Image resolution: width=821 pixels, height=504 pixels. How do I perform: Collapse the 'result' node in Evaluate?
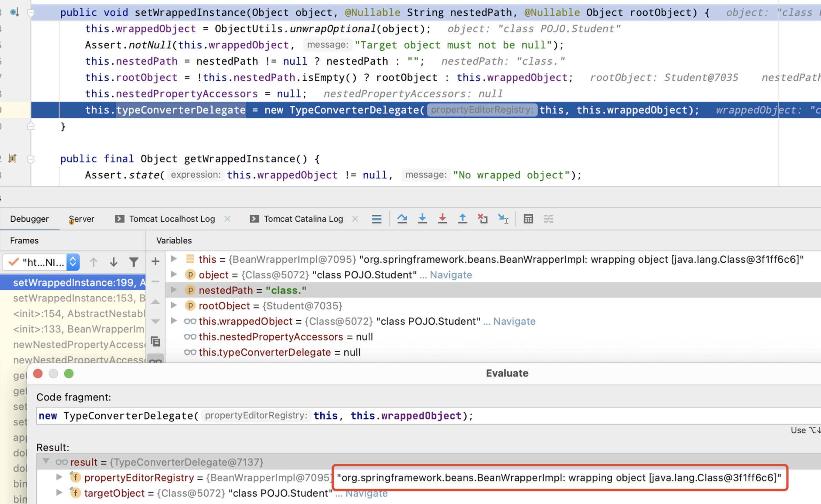tap(46, 461)
